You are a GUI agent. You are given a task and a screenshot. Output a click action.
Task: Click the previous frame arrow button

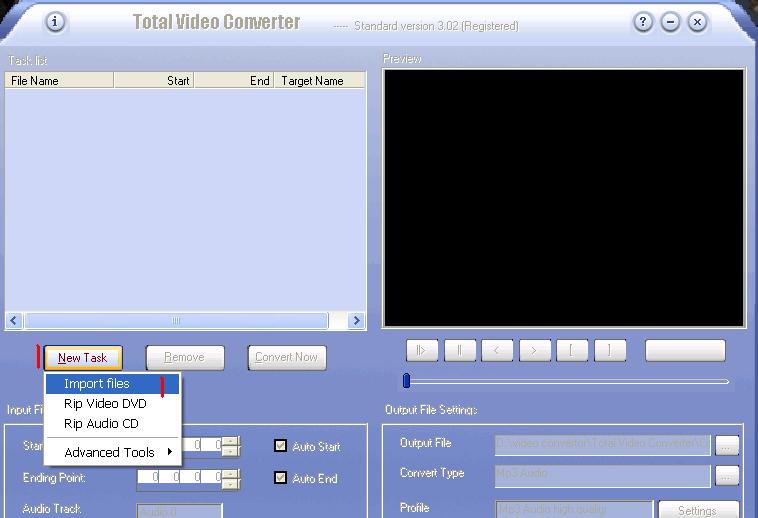click(x=497, y=350)
